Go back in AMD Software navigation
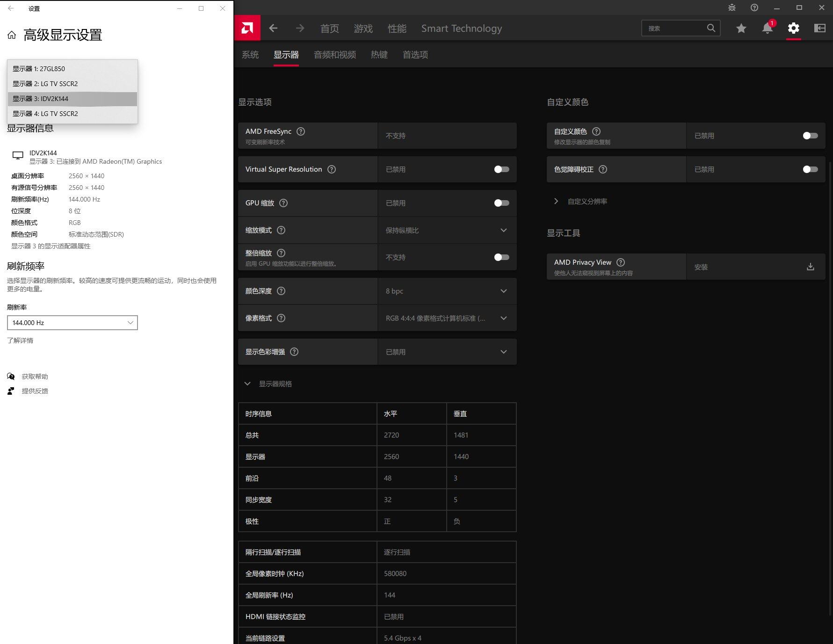This screenshot has height=644, width=833. pyautogui.click(x=273, y=28)
